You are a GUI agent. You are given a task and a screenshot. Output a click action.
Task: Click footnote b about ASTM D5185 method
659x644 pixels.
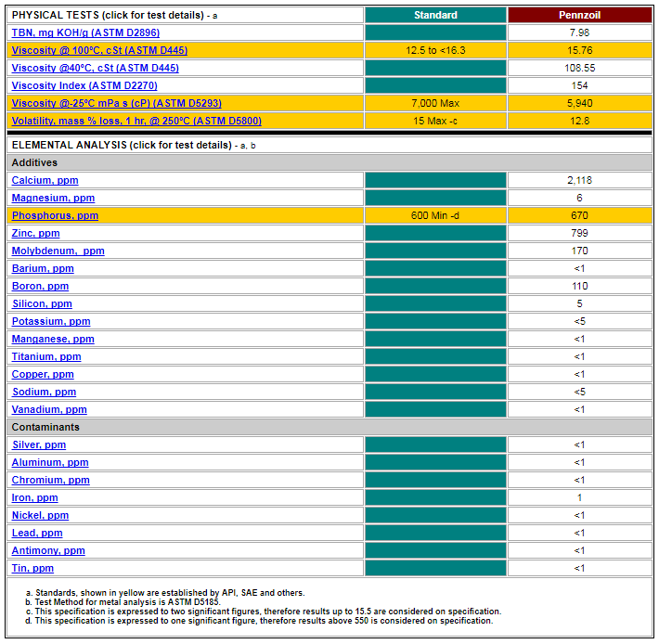click(123, 602)
